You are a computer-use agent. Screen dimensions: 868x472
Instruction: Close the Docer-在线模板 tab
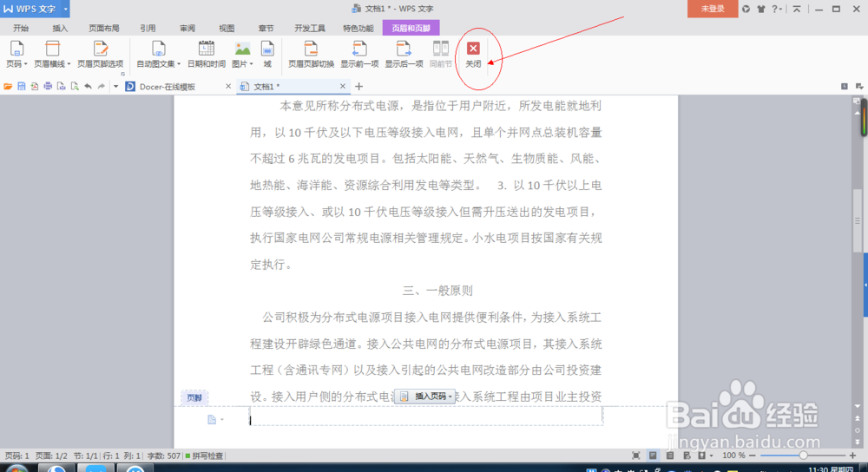coord(228,86)
